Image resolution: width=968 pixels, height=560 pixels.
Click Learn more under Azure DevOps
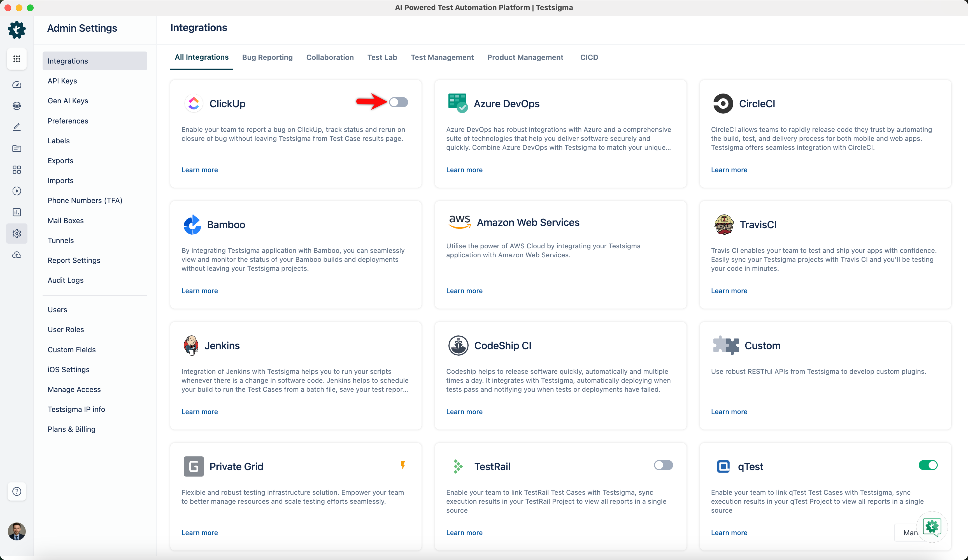pyautogui.click(x=464, y=170)
